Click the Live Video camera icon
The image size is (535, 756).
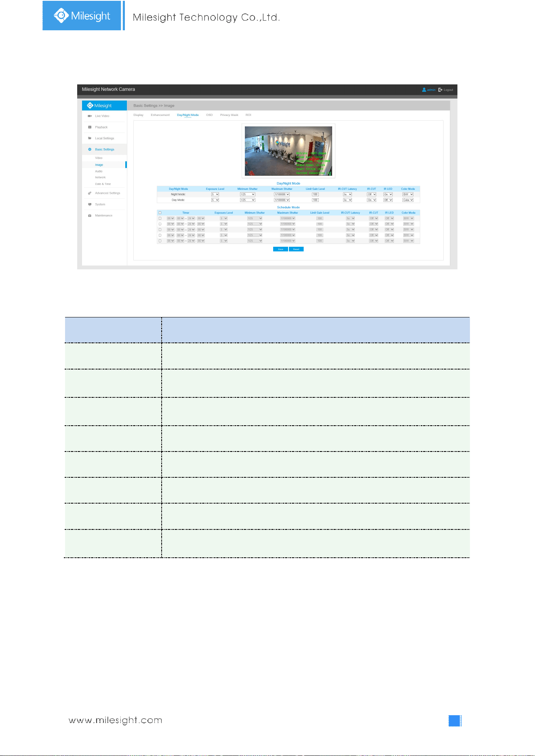click(x=90, y=116)
